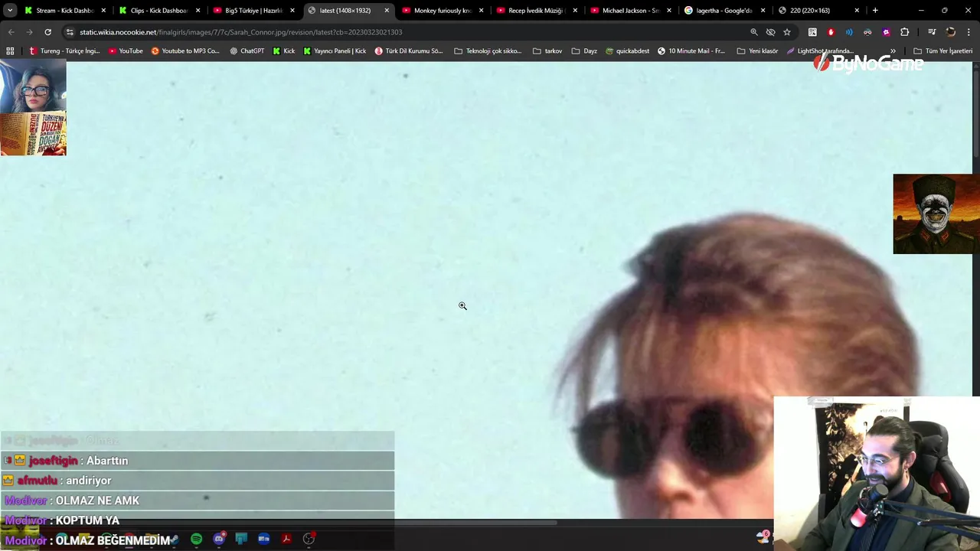
Task: Reload the current page
Action: [x=47, y=32]
